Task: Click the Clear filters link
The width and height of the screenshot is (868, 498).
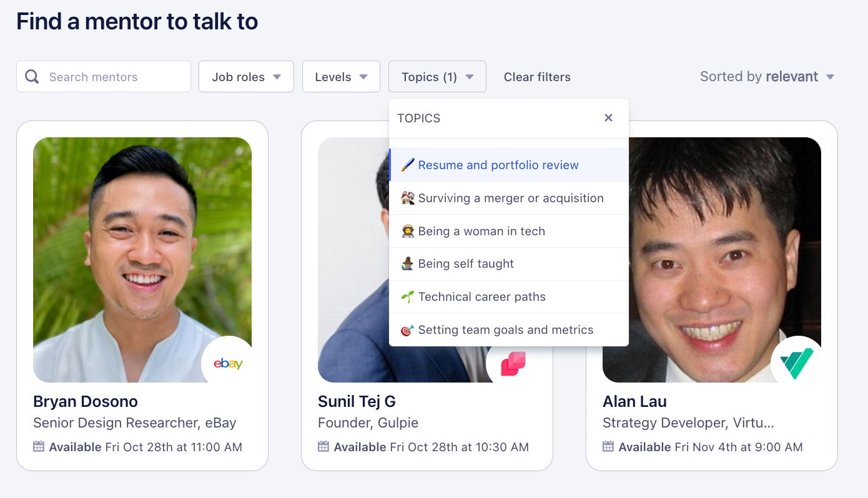Action: pos(537,76)
